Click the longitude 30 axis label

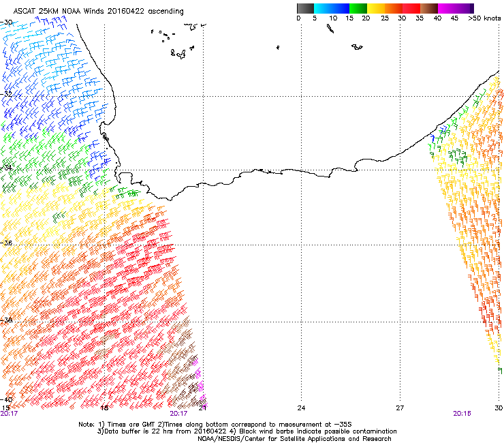(499, 408)
